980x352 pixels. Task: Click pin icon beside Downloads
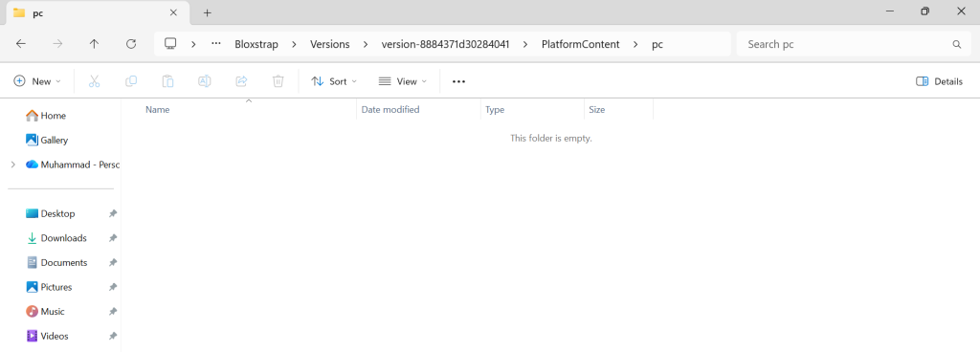113,238
